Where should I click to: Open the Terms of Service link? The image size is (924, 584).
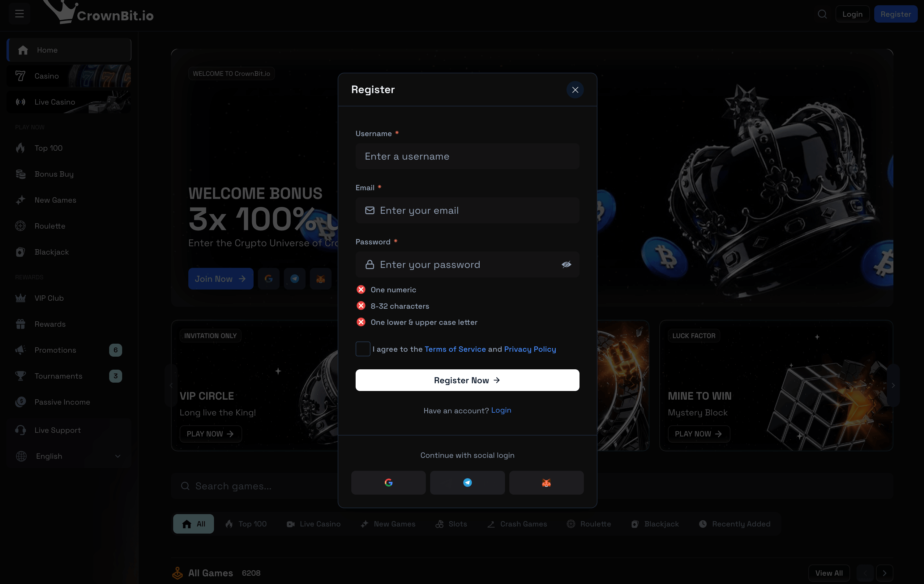click(455, 349)
